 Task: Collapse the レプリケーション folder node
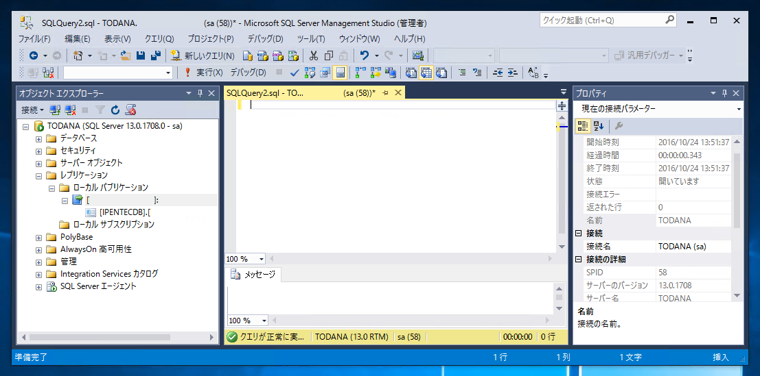point(39,175)
